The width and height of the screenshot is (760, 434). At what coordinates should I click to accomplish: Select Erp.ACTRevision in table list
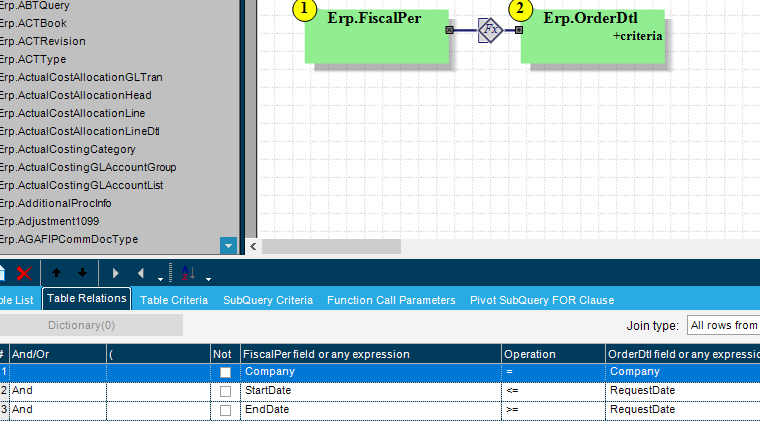(x=43, y=41)
